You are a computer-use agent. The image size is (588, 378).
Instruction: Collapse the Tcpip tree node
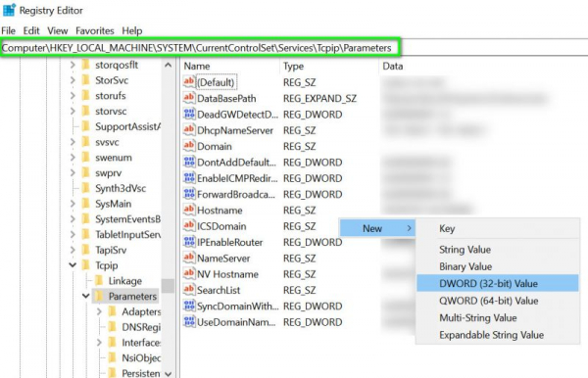(73, 265)
